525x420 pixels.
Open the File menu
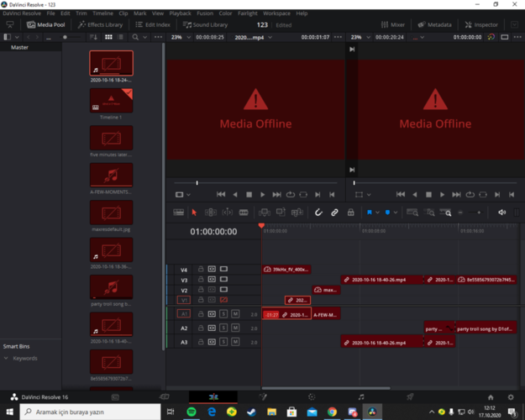tap(50, 13)
